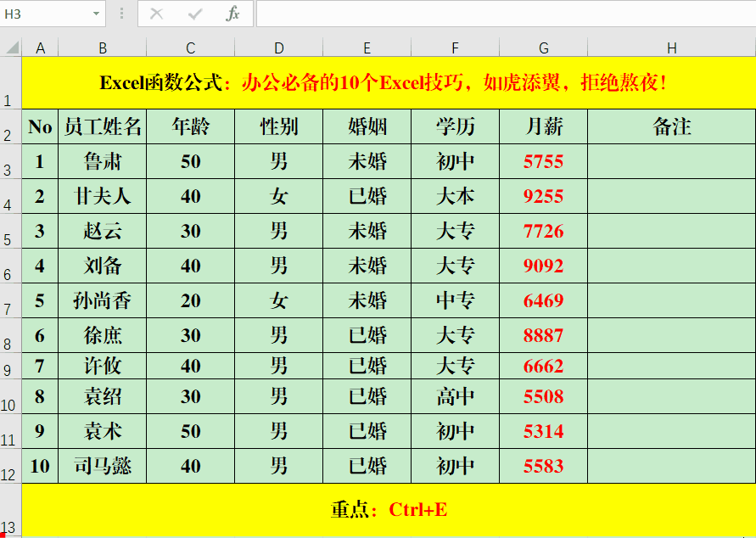Click the Enter checkmark icon in formula bar
The height and width of the screenshot is (538, 756).
coord(194,14)
